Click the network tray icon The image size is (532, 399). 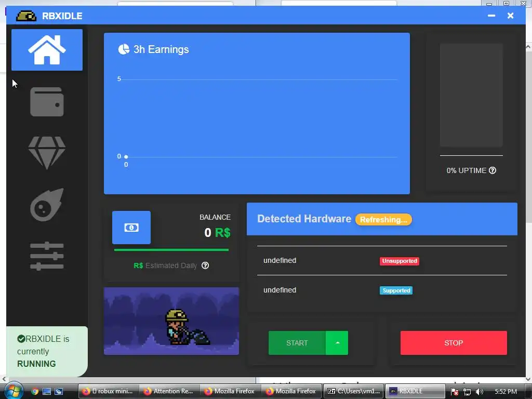467,392
